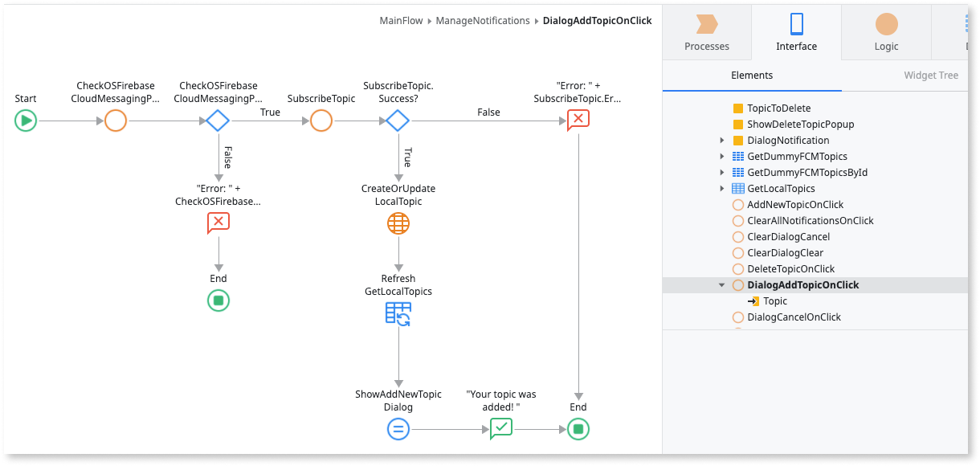
Task: Click the first CheckOSFirebase action circle node
Action: 116,121
